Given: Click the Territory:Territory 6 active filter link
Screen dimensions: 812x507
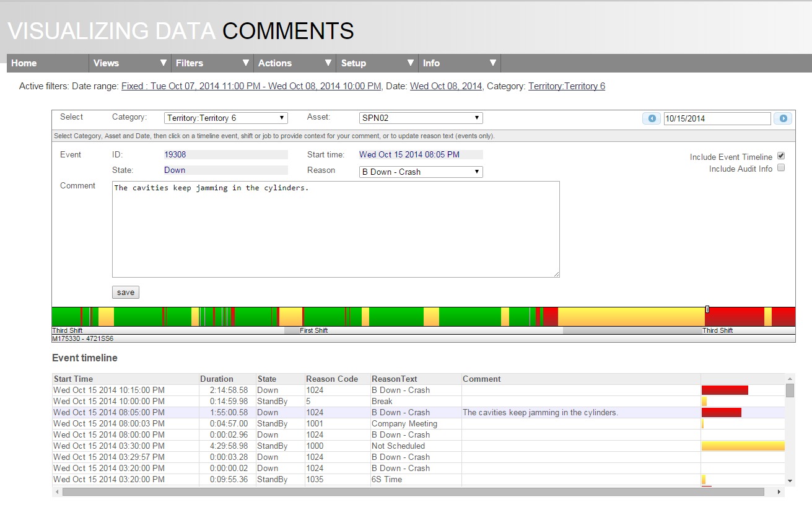Looking at the screenshot, I should [566, 86].
